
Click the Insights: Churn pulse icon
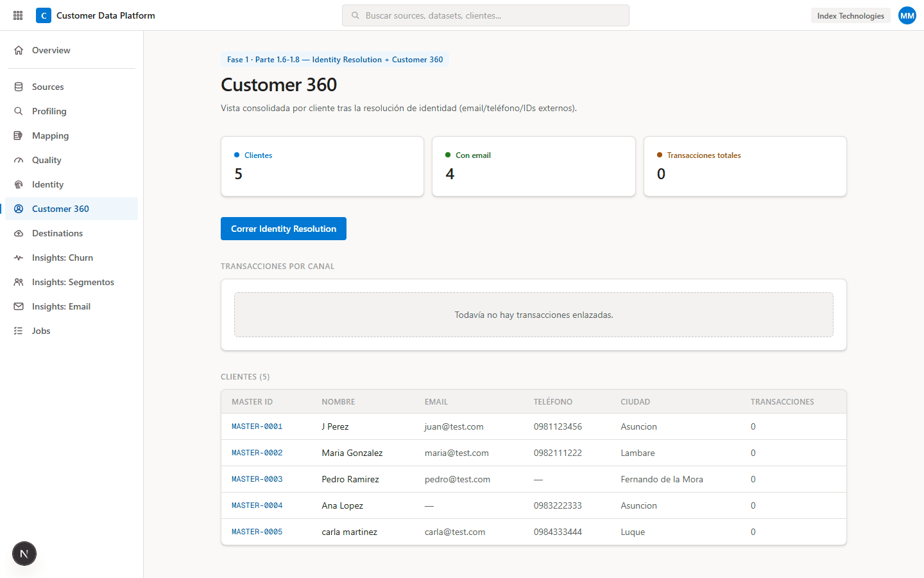(x=19, y=258)
